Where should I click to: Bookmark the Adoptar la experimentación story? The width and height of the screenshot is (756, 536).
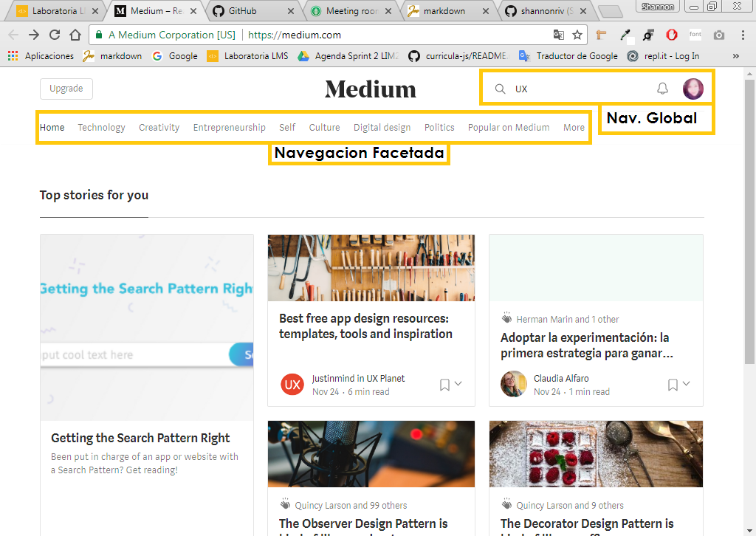click(673, 385)
